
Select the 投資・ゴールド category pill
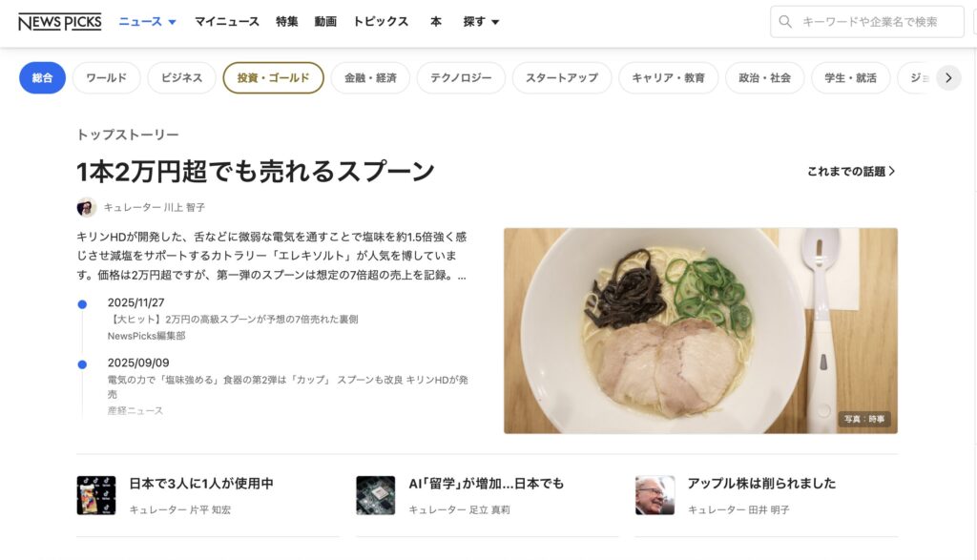pyautogui.click(x=274, y=78)
